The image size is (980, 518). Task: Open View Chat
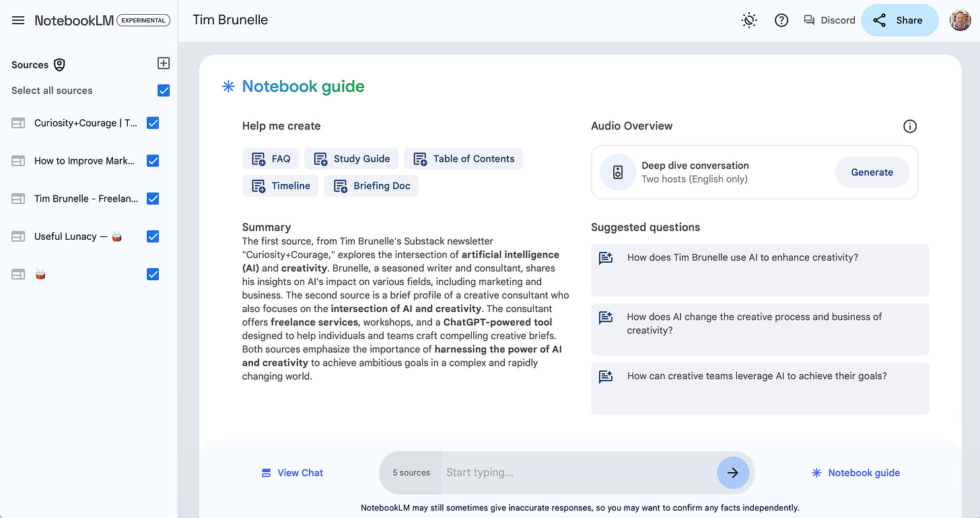[x=292, y=473]
